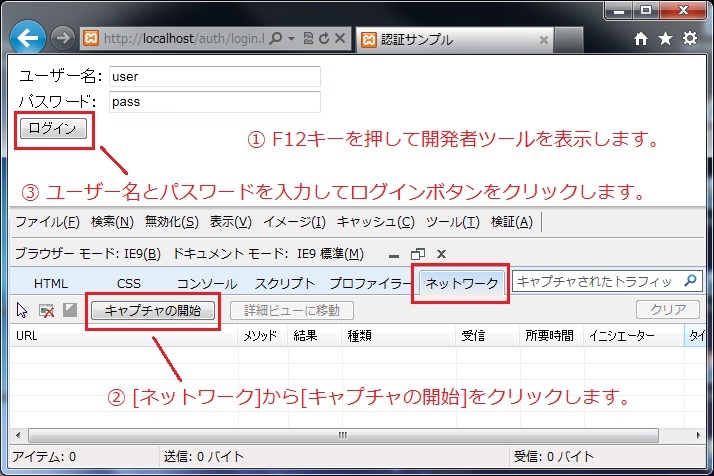Sort by the イニシエーター column header

[634, 336]
